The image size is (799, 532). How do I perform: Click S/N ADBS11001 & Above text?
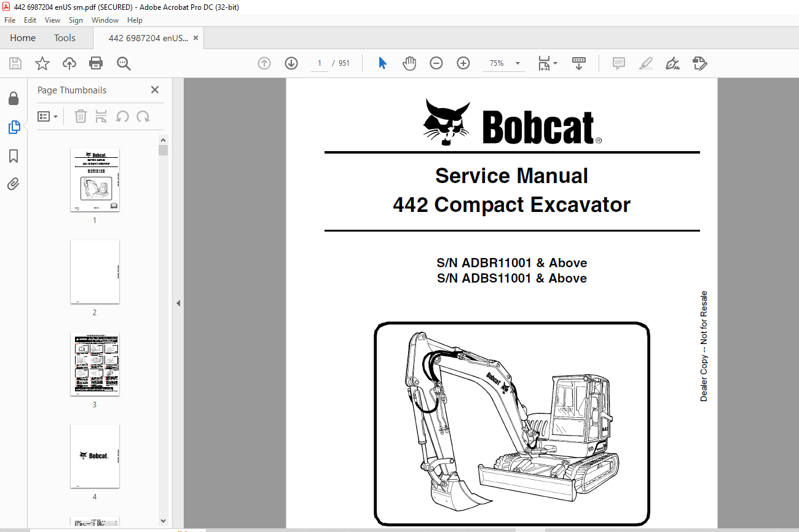511,278
